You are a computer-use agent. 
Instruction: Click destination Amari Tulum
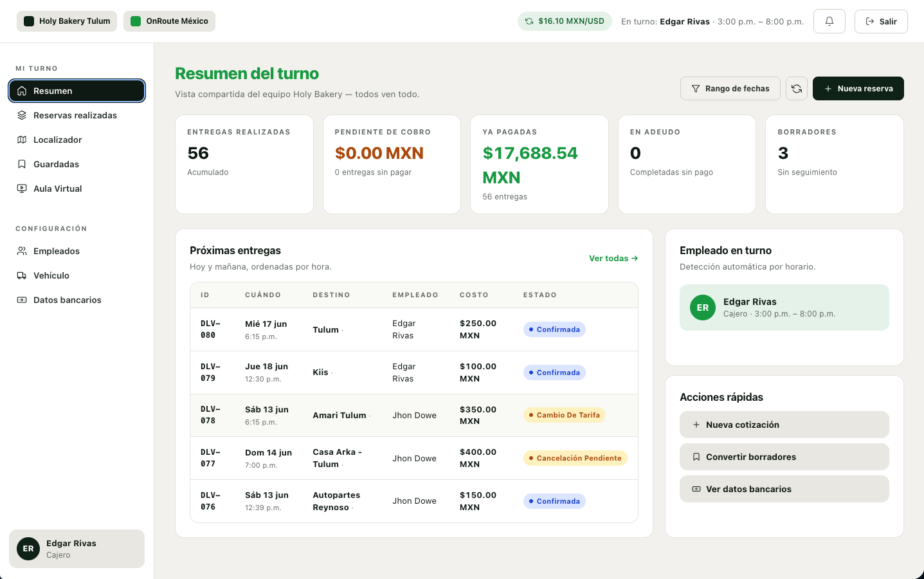(340, 415)
